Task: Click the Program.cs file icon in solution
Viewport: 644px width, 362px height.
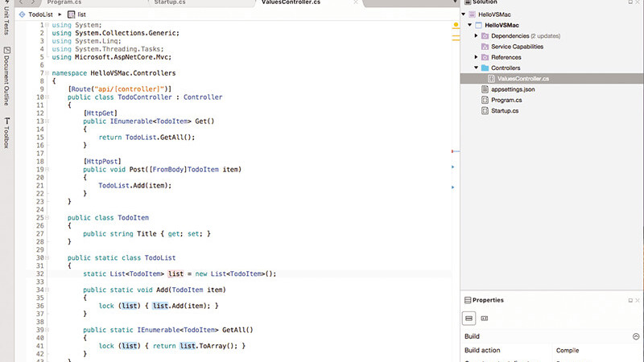Action: coord(484,100)
